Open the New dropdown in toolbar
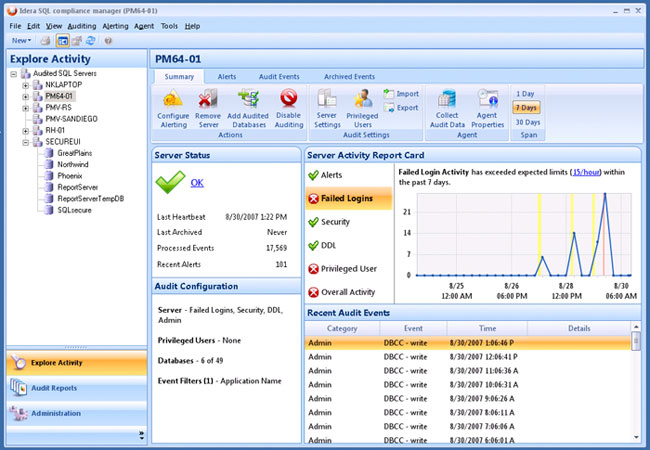The height and width of the screenshot is (450, 650). point(21,41)
